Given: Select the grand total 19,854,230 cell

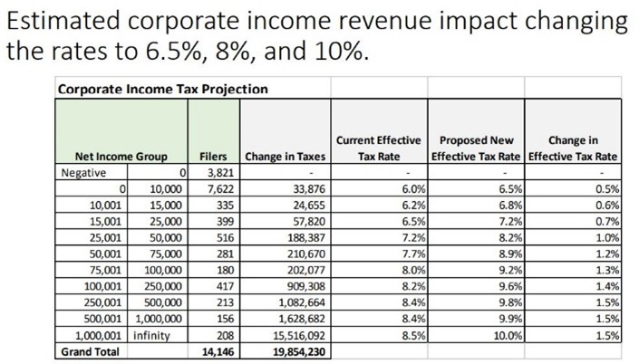Looking at the screenshot, I should pyautogui.click(x=286, y=351).
